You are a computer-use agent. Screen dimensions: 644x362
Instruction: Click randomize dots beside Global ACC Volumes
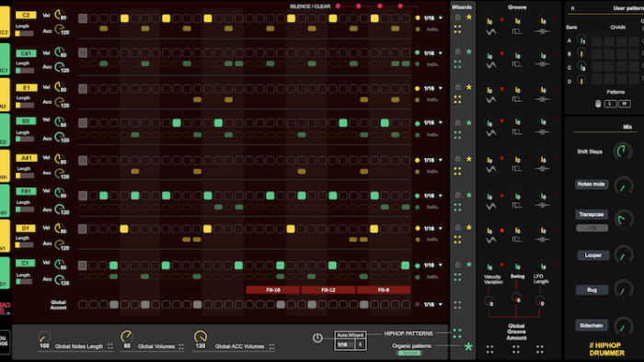click(272, 346)
